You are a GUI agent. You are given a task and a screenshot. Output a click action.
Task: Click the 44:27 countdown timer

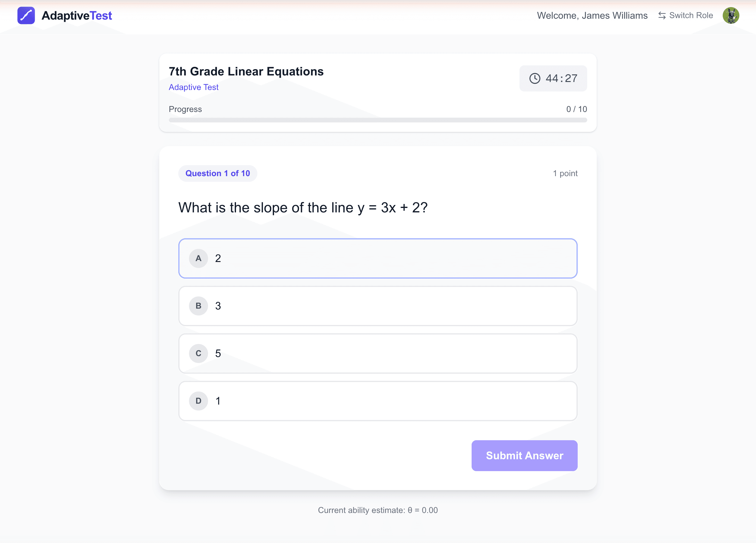point(561,78)
